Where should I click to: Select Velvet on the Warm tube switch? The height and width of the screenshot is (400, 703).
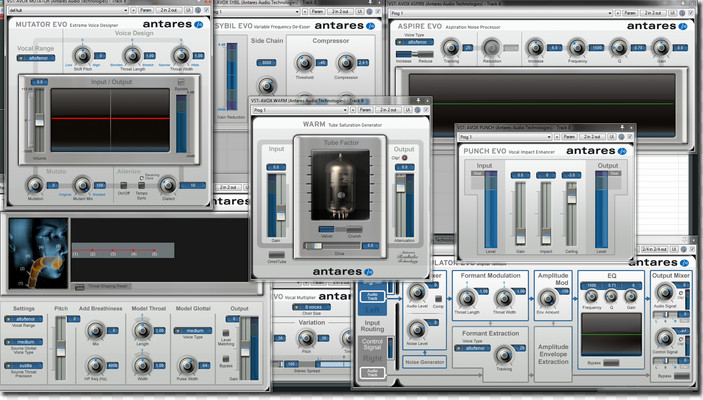(326, 230)
